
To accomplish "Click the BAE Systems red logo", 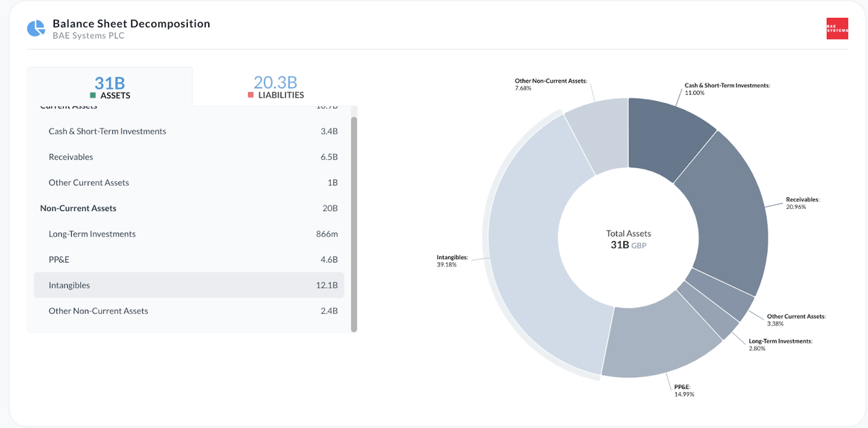I will point(837,28).
